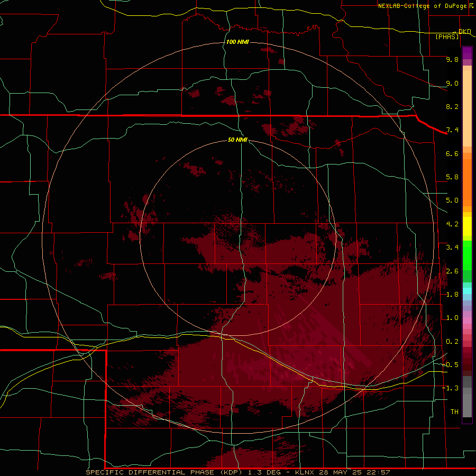Click the [PHAS] units label
Image resolution: width=476 pixels, height=476 pixels.
447,36
